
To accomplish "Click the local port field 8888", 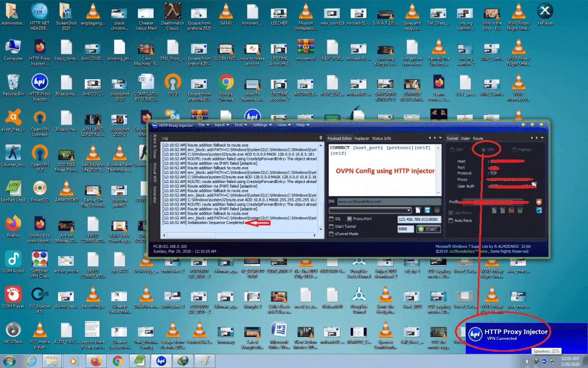I will (x=405, y=229).
